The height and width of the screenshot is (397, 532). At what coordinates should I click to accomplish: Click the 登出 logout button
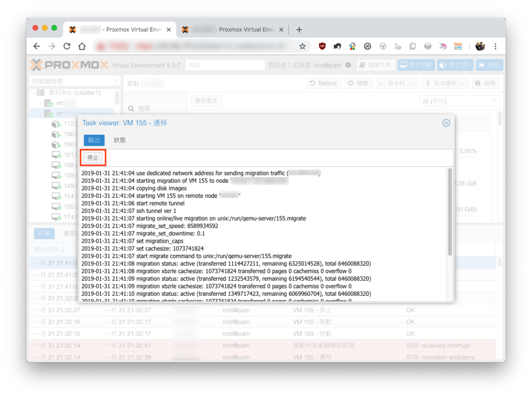(489, 65)
